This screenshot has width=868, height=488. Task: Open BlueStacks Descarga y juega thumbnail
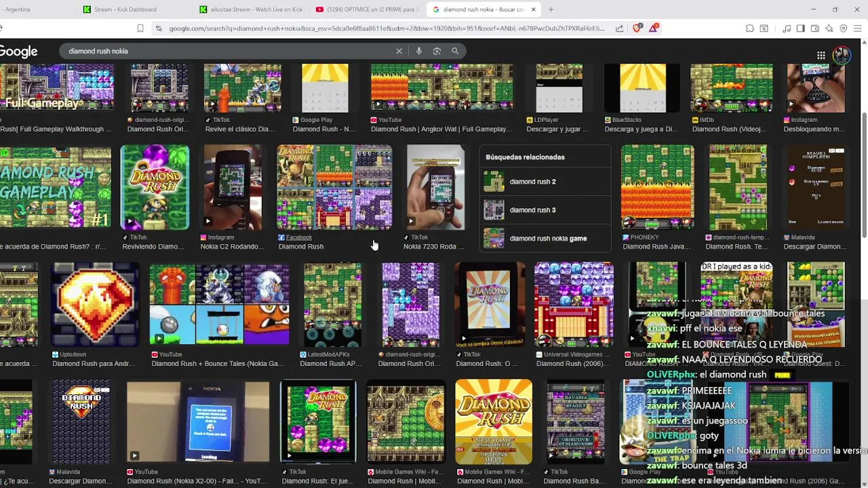tap(643, 88)
